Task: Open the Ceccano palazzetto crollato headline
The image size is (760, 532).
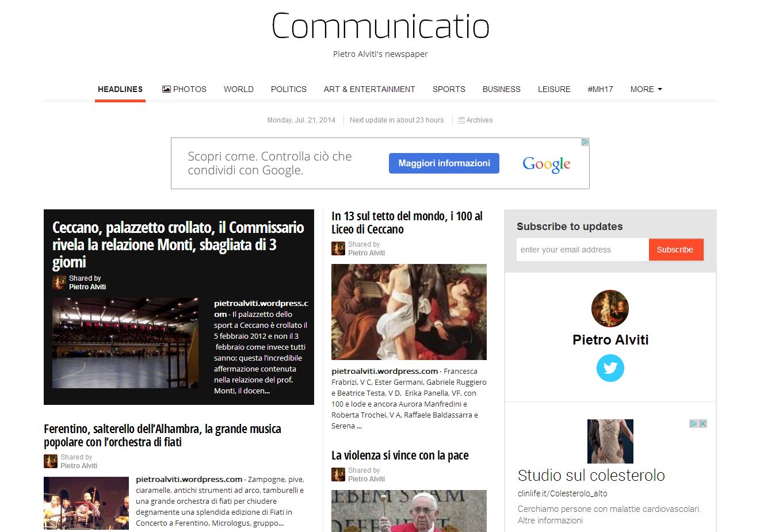Action: tap(178, 244)
